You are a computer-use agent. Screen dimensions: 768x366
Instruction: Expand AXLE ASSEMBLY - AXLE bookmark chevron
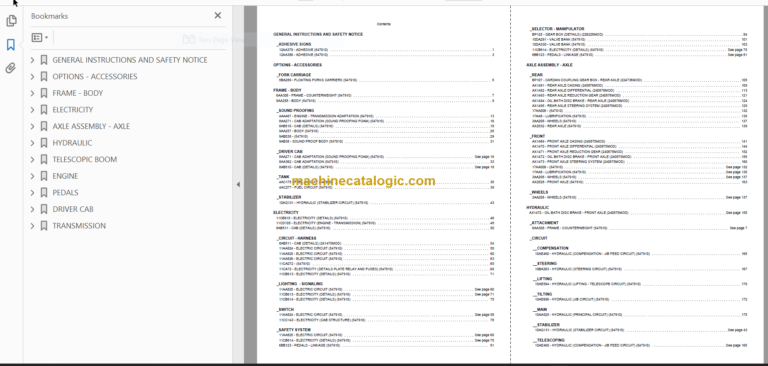(32, 126)
